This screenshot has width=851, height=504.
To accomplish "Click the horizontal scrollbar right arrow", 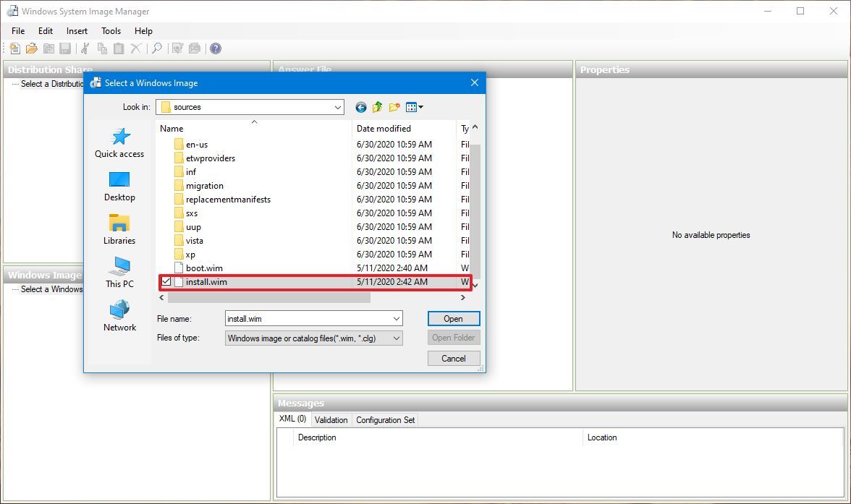I will (462, 297).
